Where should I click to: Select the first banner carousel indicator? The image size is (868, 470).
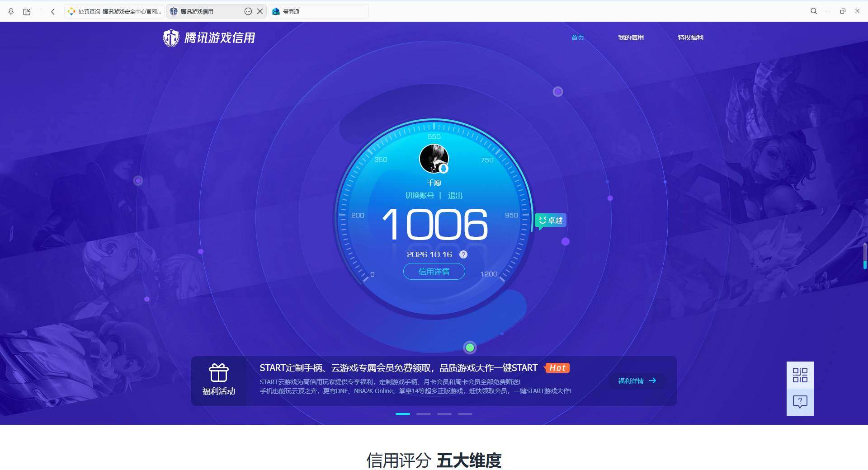point(403,414)
